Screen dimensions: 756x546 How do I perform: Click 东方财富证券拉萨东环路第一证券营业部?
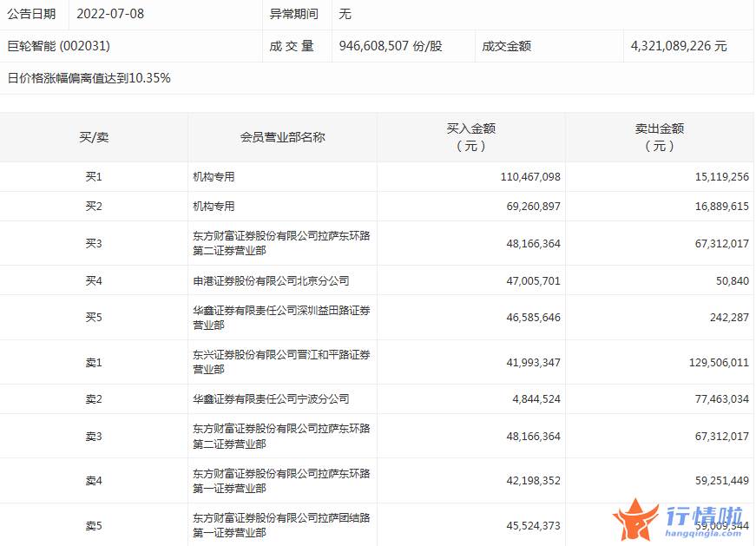(281, 481)
